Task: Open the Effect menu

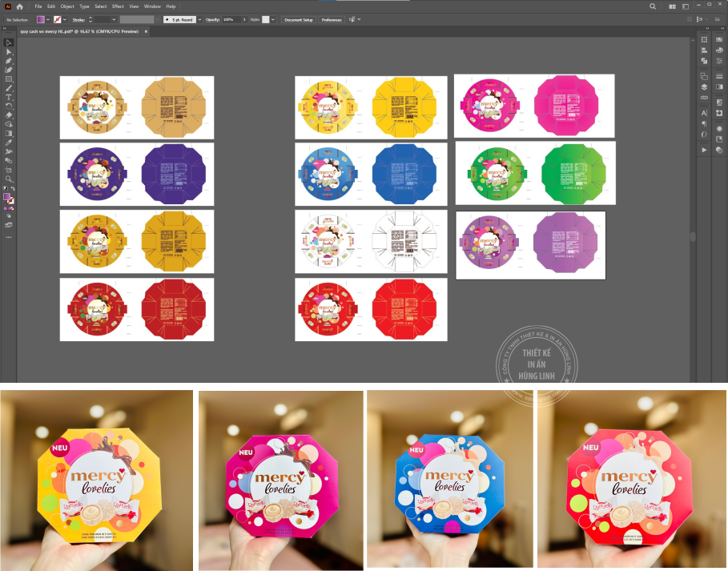Action: pos(118,6)
